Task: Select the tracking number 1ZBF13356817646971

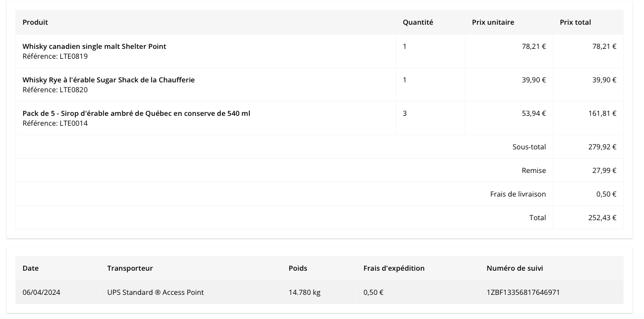Action: point(523,292)
